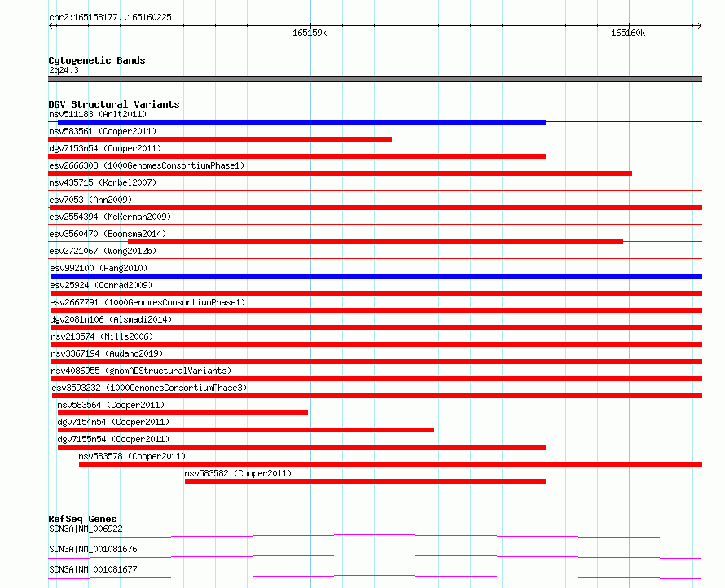Select the esv25924 (Conrad2009) variant
725x588 pixels.
(376, 293)
